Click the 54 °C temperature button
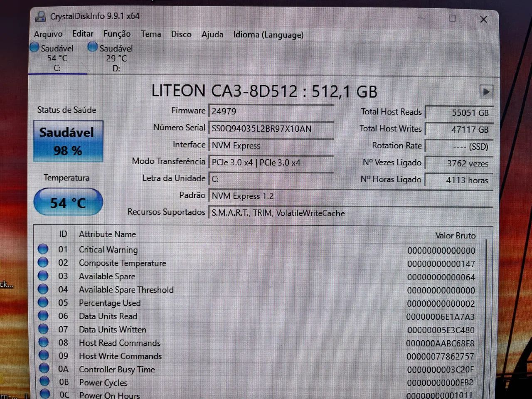532x399 pixels. pyautogui.click(x=68, y=202)
